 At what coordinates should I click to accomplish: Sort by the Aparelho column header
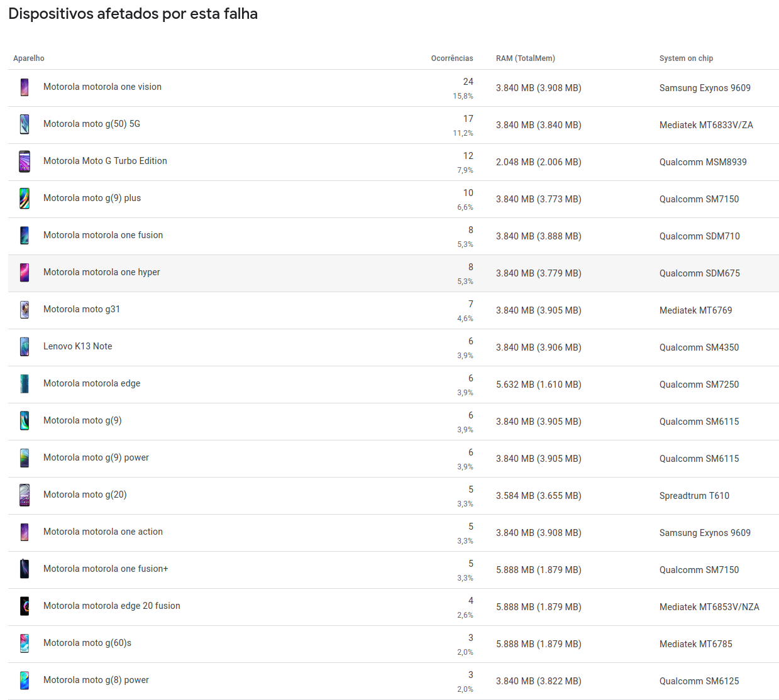click(28, 58)
